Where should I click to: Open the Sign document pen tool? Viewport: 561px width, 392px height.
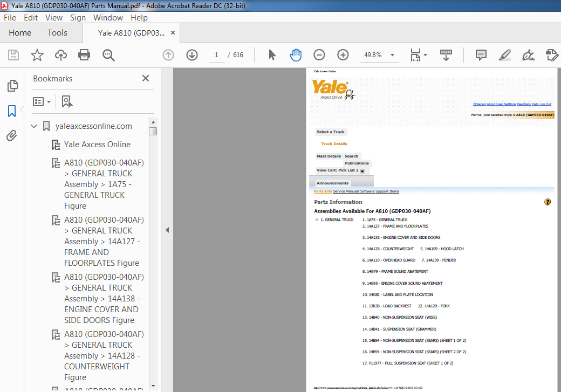pyautogui.click(x=528, y=55)
